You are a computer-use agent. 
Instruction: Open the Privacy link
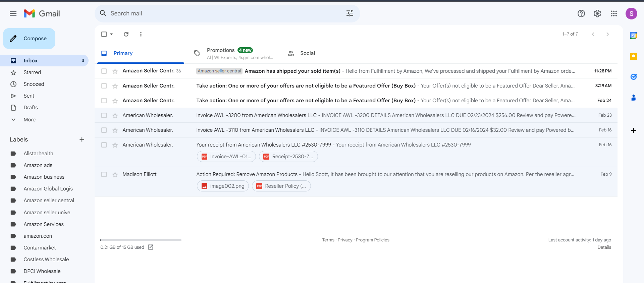345,240
